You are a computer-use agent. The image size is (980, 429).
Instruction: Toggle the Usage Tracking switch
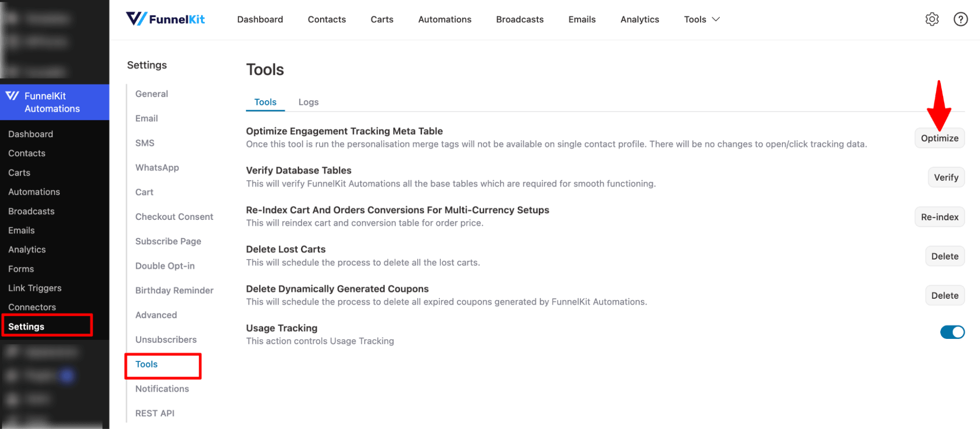point(952,332)
